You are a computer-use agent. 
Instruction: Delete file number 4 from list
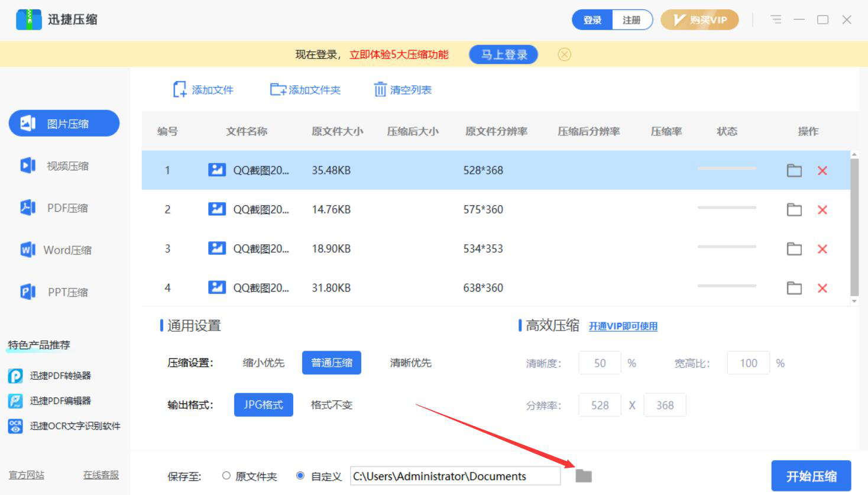click(822, 288)
